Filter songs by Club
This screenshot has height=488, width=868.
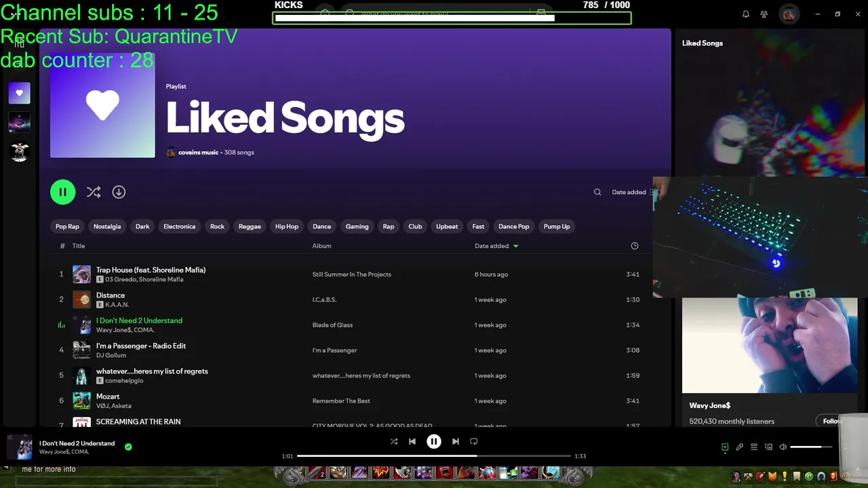tap(415, 226)
